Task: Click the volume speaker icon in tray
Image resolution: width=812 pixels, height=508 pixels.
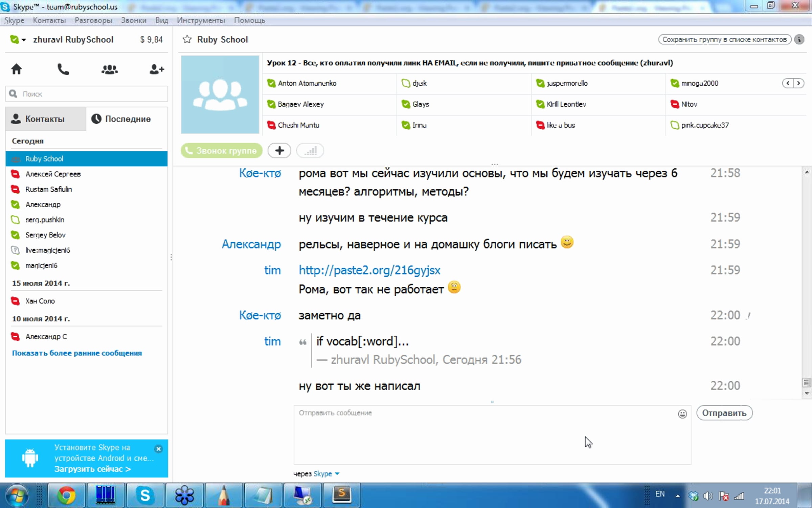Action: pos(708,496)
